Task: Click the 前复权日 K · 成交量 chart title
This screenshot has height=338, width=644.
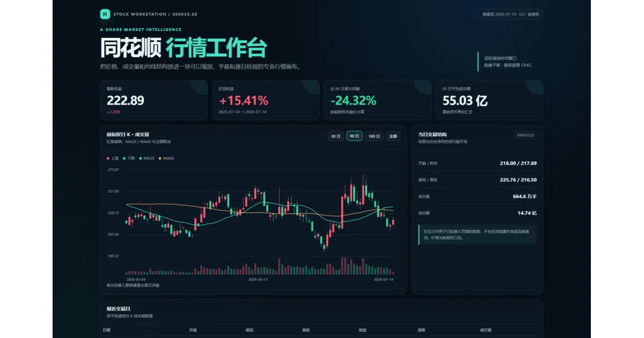Action: [128, 135]
